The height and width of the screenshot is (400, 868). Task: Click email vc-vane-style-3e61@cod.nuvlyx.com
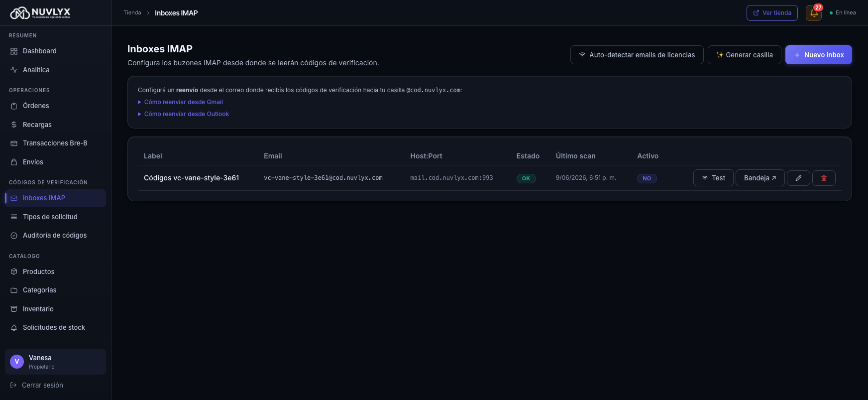click(323, 178)
